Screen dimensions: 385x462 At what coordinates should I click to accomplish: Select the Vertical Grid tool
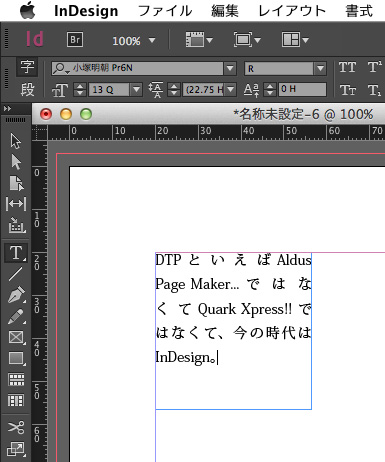pyautogui.click(x=16, y=400)
